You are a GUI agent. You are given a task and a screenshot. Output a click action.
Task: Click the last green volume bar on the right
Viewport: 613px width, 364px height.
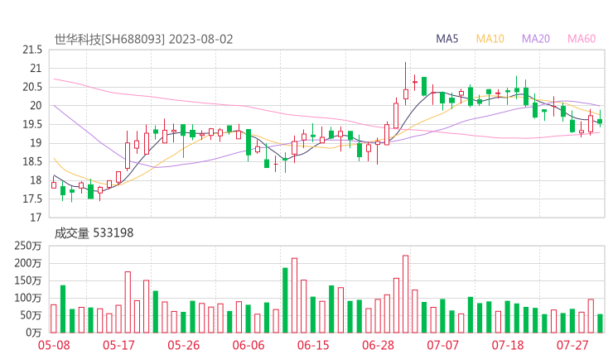tap(600, 323)
